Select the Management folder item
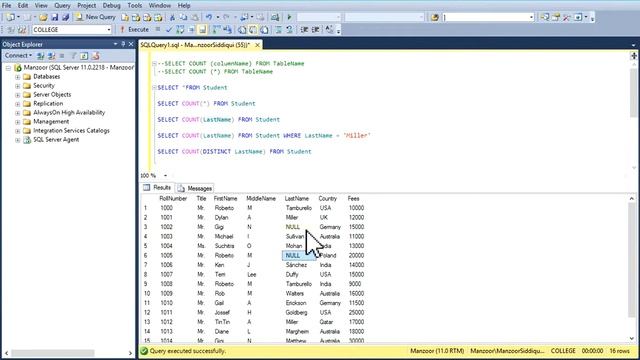 pos(51,121)
